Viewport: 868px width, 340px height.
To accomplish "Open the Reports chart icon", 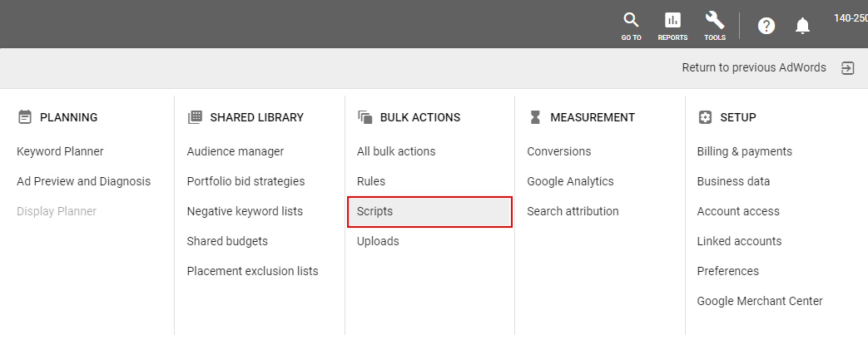I will pos(672,21).
